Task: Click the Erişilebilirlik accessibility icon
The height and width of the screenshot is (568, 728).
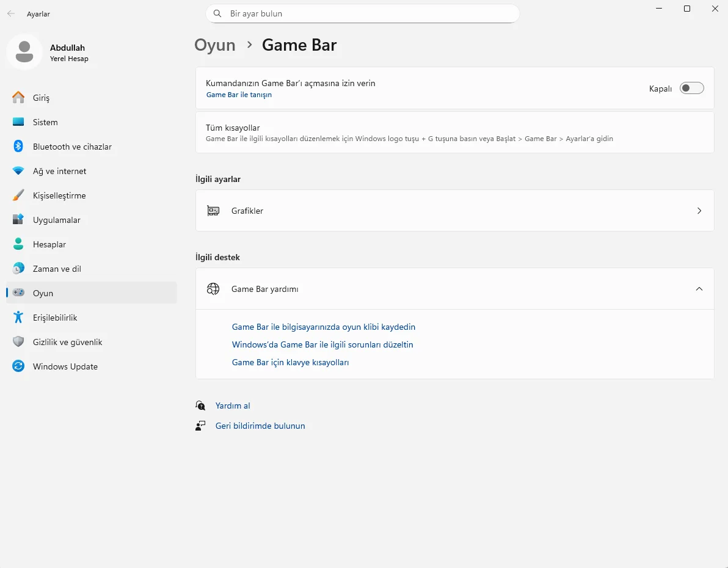Action: click(18, 317)
